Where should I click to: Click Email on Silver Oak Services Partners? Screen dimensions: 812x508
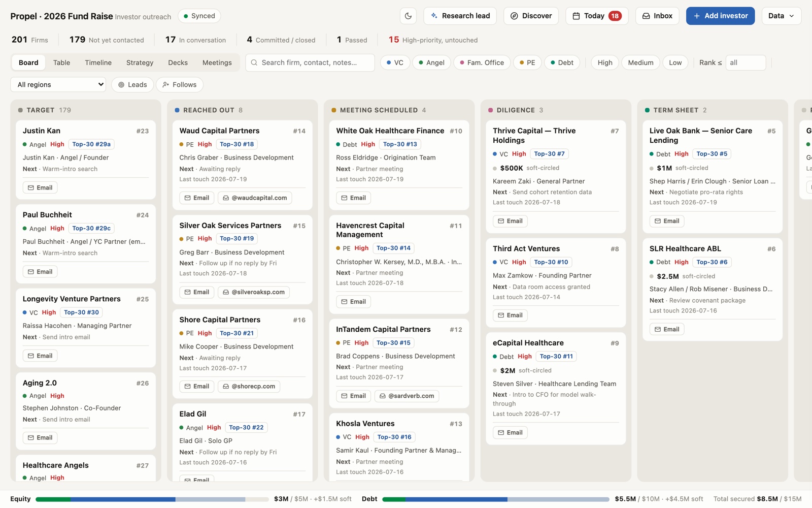[196, 292]
